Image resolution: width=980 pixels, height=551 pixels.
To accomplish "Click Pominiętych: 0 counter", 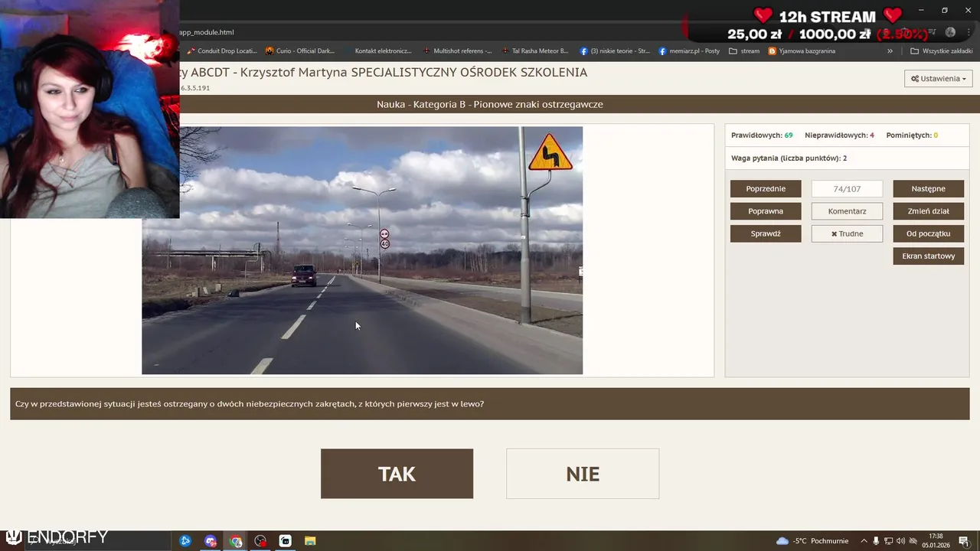I will pos(912,135).
